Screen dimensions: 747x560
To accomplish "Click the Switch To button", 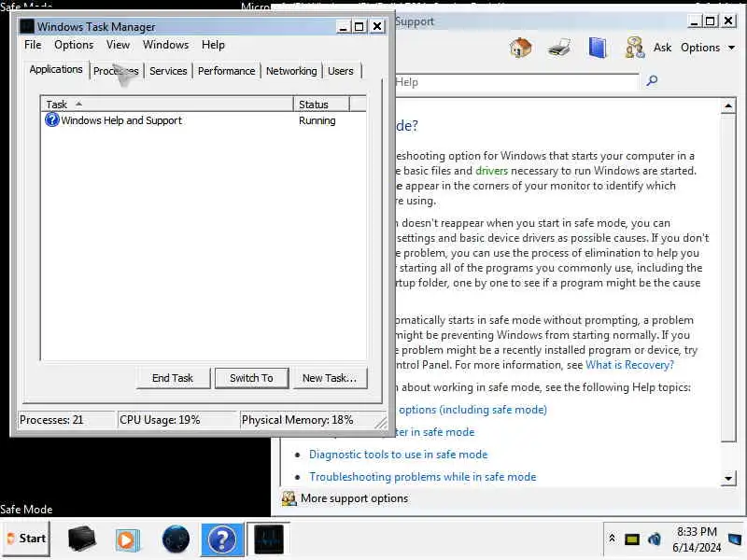I will pos(251,378).
